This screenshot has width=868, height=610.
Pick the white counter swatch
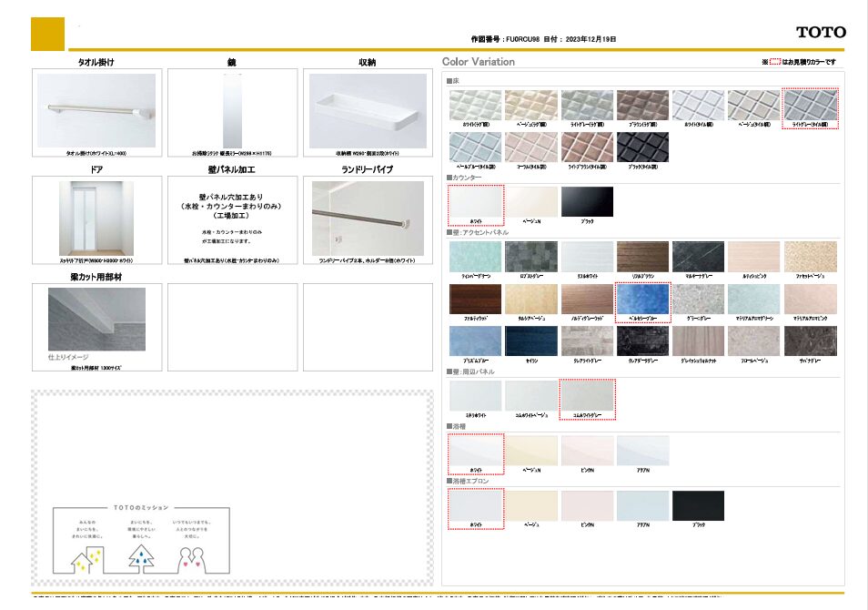[x=476, y=201]
